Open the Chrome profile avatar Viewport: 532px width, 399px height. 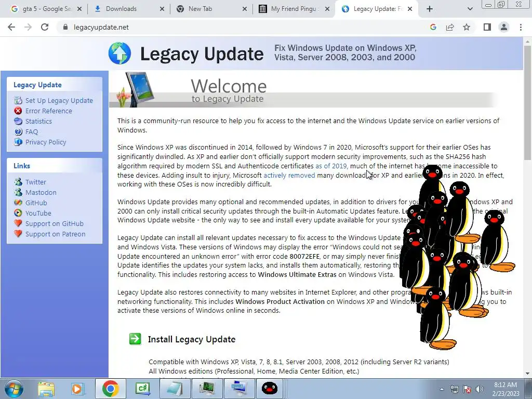(x=504, y=27)
